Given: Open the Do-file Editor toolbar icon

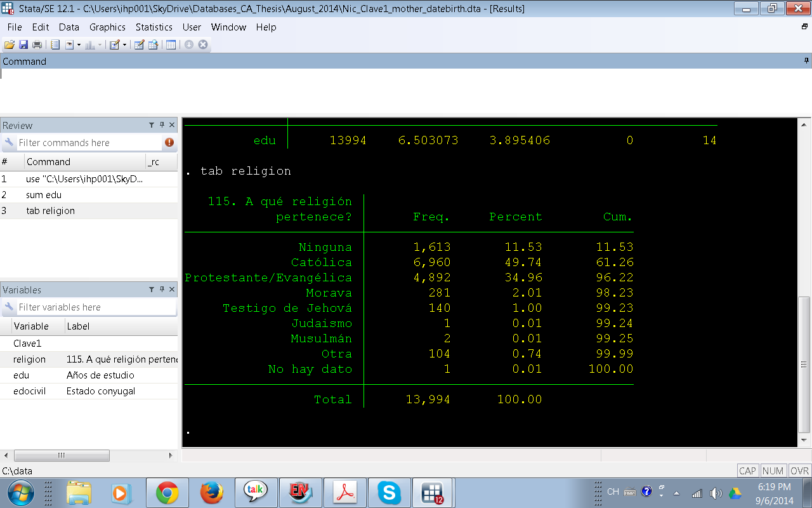Looking at the screenshot, I should click(115, 44).
